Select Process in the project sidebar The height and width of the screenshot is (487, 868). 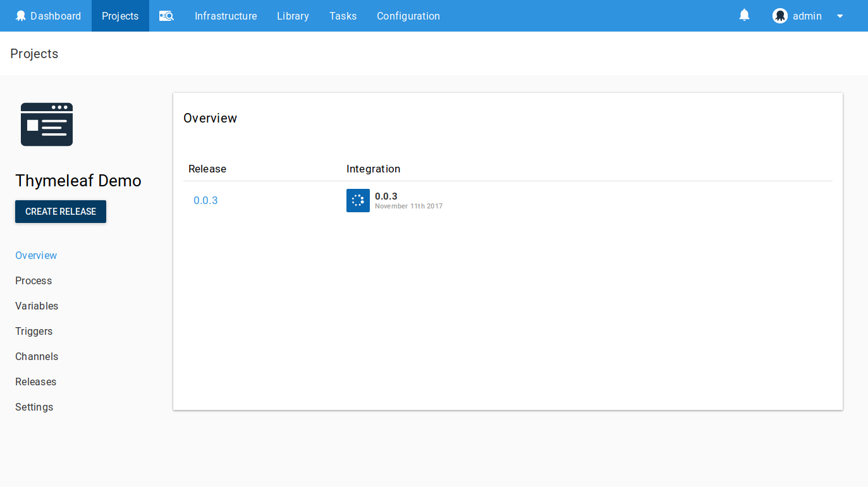(34, 280)
